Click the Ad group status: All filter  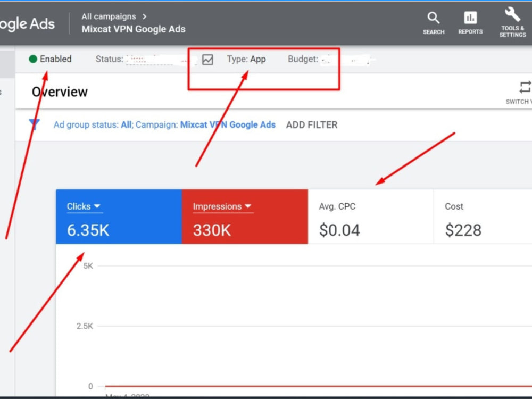click(93, 125)
